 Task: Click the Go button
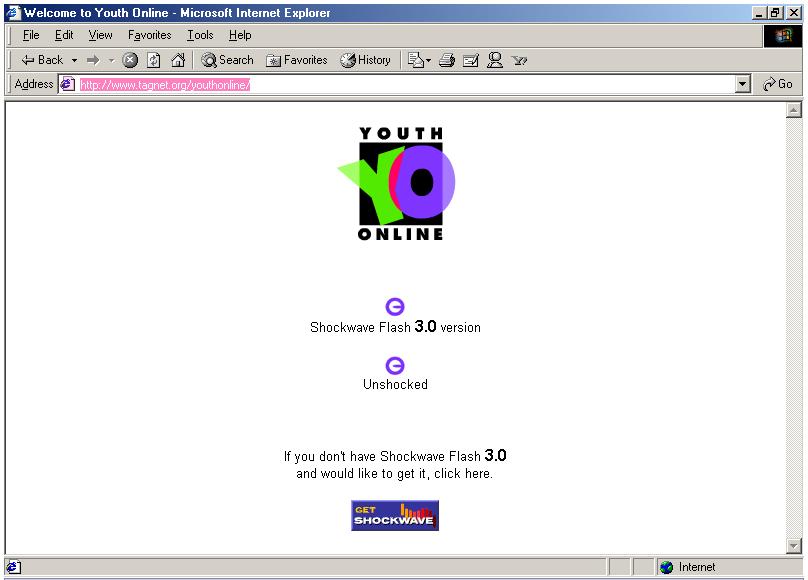[x=778, y=84]
